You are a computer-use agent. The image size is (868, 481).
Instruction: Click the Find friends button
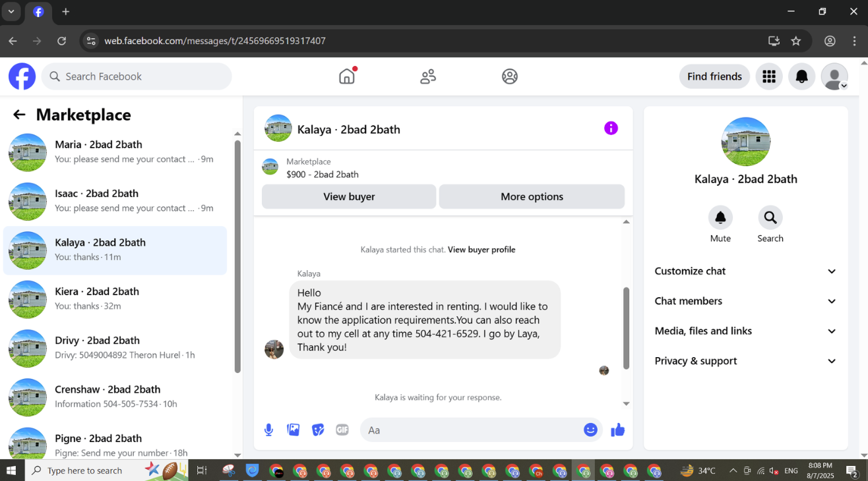[x=714, y=76]
